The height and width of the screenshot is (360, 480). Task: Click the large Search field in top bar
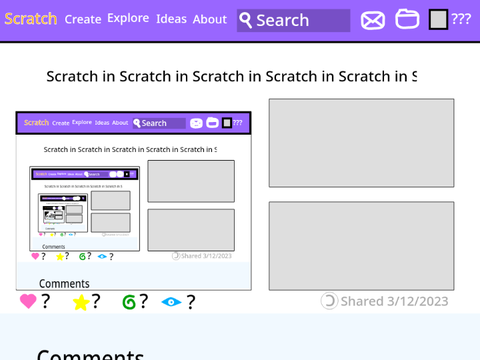point(293,20)
